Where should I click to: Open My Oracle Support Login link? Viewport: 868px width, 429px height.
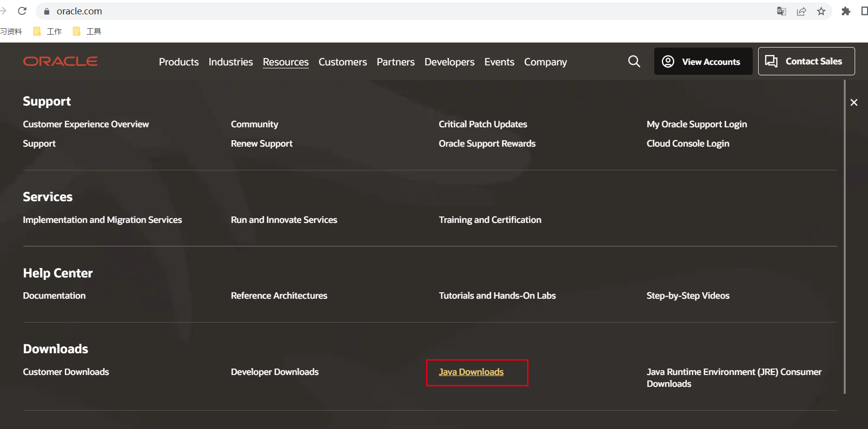pos(696,124)
